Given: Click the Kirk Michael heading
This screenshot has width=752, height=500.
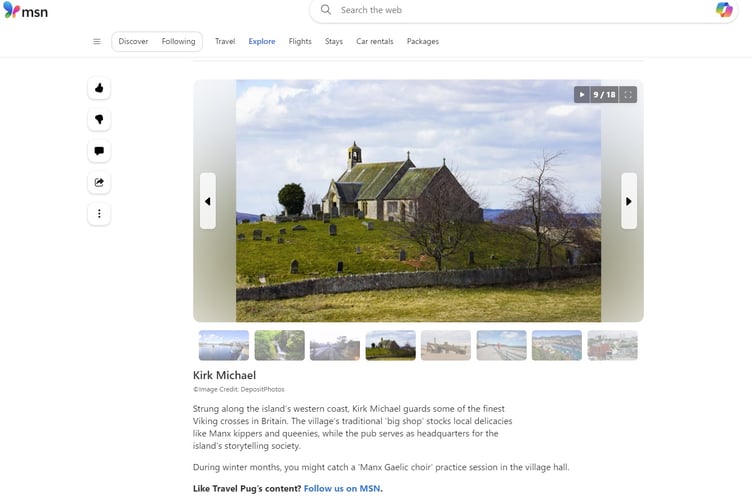Looking at the screenshot, I should click(224, 375).
